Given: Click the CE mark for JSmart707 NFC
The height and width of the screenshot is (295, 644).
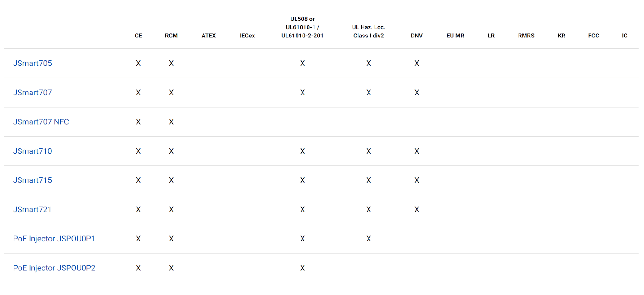Looking at the screenshot, I should (138, 122).
